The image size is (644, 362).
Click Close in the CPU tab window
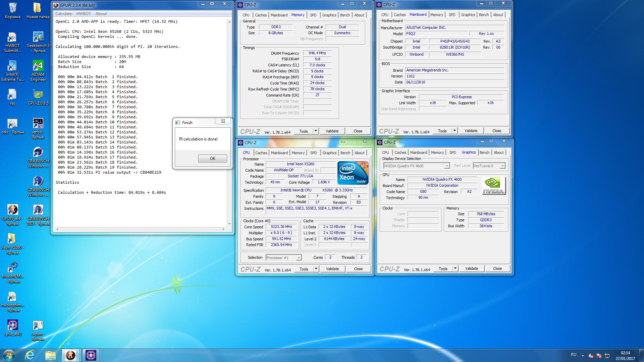click(358, 269)
